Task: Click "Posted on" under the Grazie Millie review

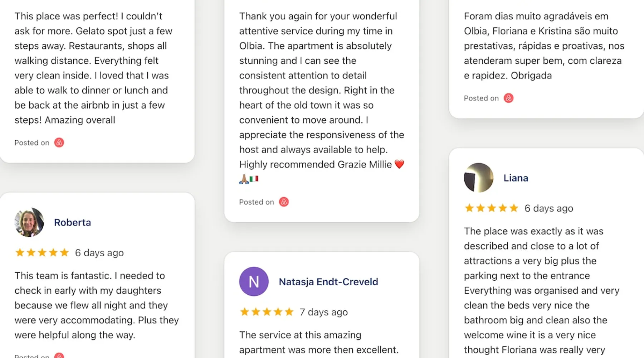Action: (x=256, y=202)
